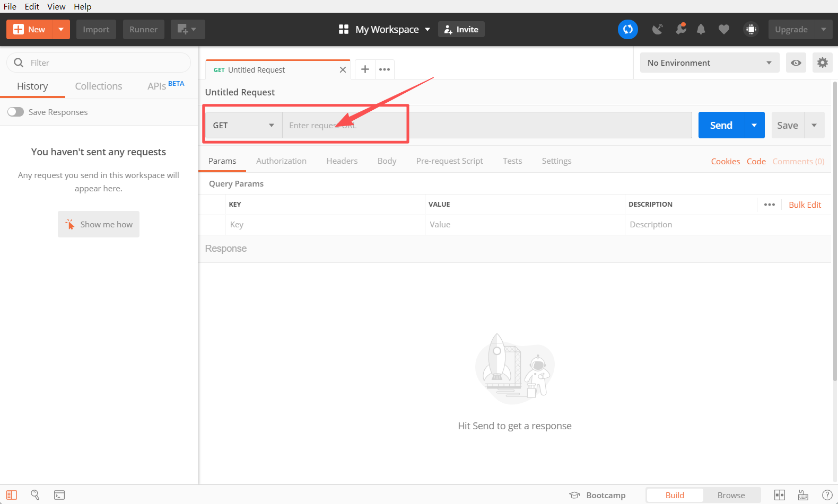The height and width of the screenshot is (504, 838).
Task: Open manage environments gear icon
Action: [822, 63]
